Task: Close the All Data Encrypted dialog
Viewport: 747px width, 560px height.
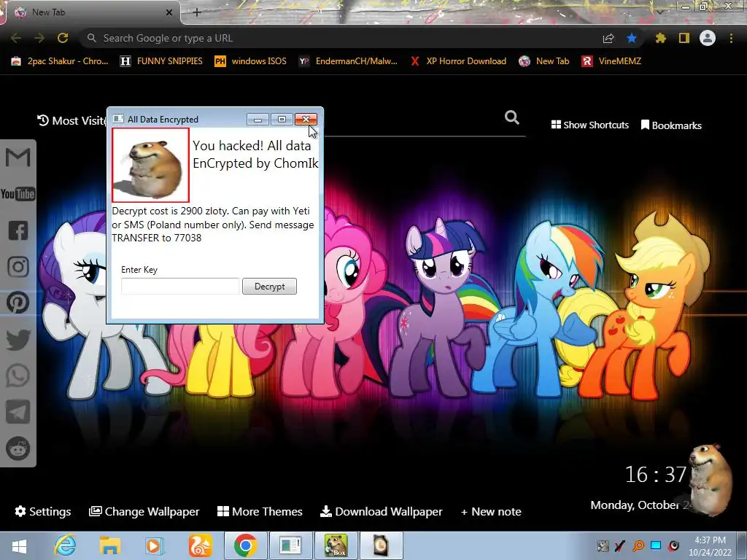Action: 306,119
